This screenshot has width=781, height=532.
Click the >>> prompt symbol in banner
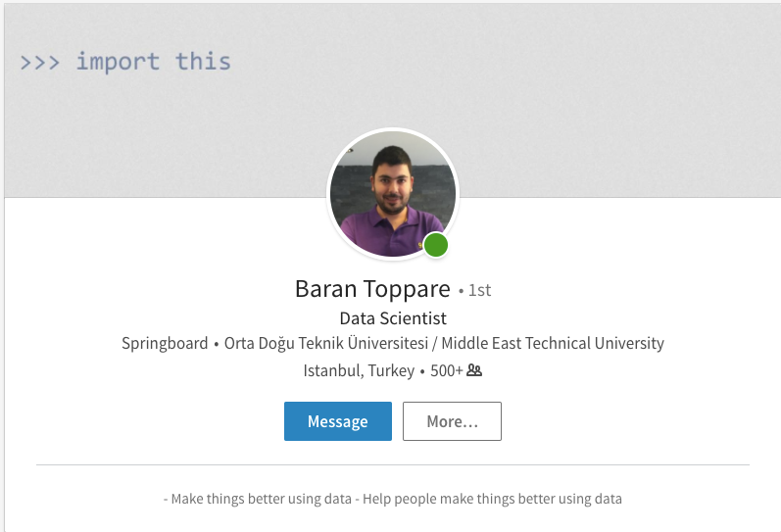(x=40, y=64)
